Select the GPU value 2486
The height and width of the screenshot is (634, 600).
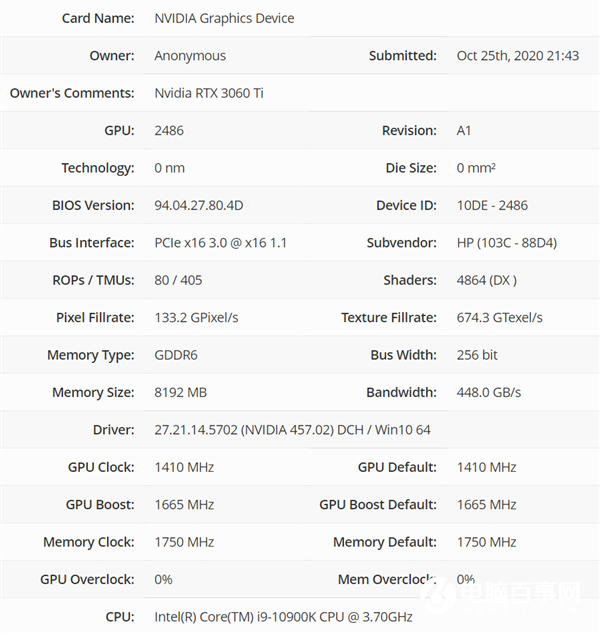pos(169,131)
